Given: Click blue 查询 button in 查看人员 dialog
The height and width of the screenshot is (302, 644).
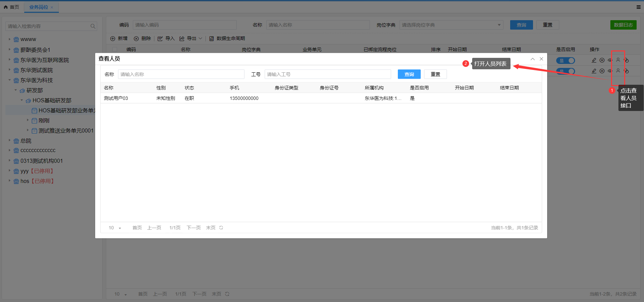Looking at the screenshot, I should coord(409,74).
